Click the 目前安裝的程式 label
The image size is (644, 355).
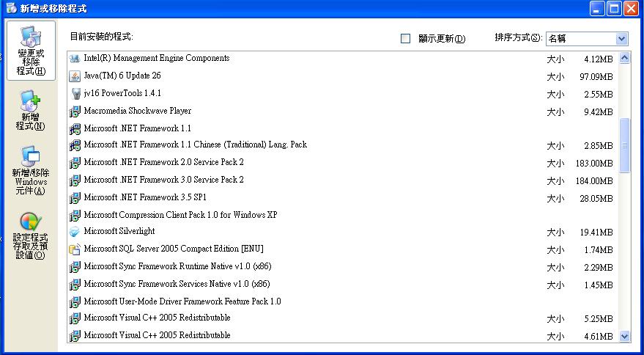pos(101,37)
